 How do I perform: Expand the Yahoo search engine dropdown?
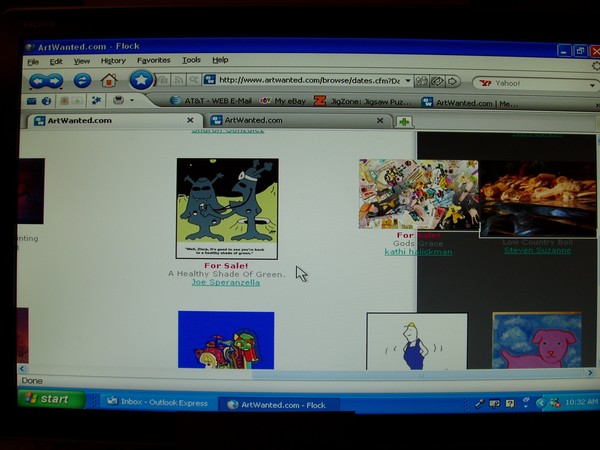click(x=592, y=85)
